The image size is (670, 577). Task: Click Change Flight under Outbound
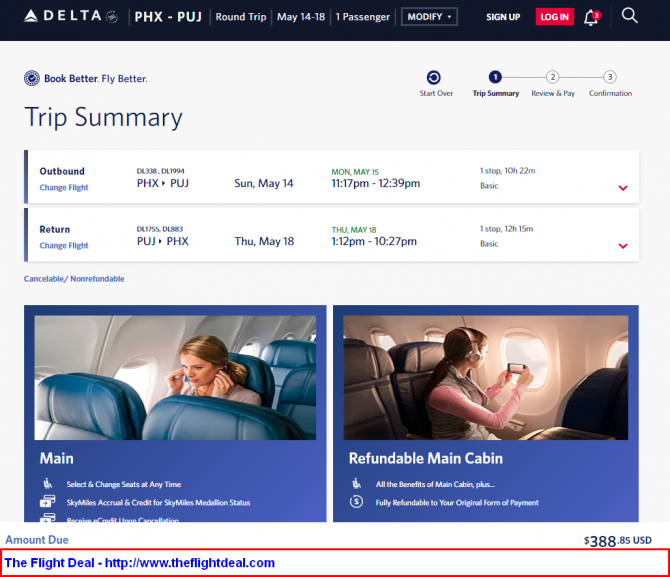point(64,188)
